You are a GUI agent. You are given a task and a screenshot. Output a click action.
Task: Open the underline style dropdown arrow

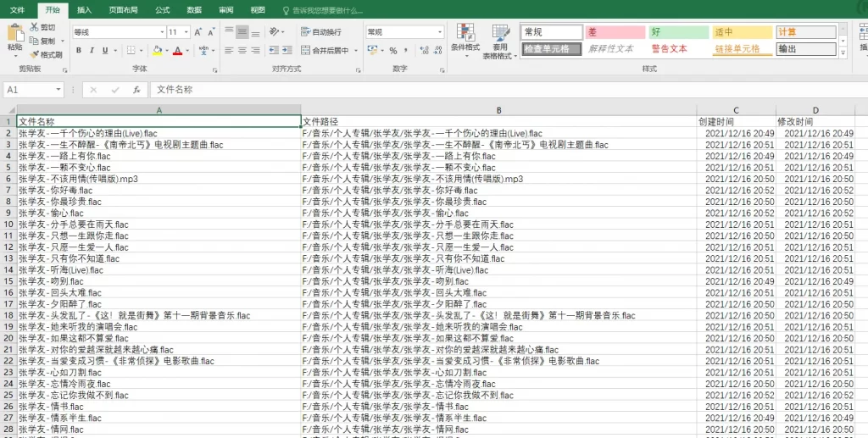point(115,50)
